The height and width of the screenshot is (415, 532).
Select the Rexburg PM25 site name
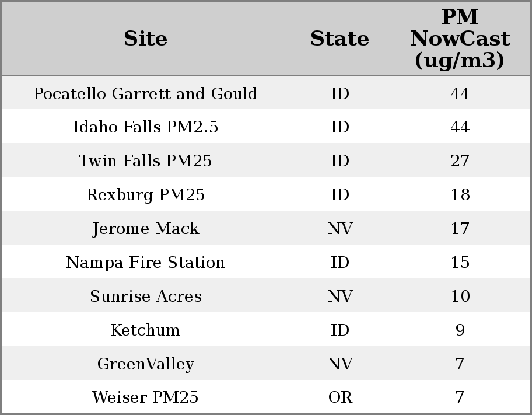pyautogui.click(x=145, y=195)
